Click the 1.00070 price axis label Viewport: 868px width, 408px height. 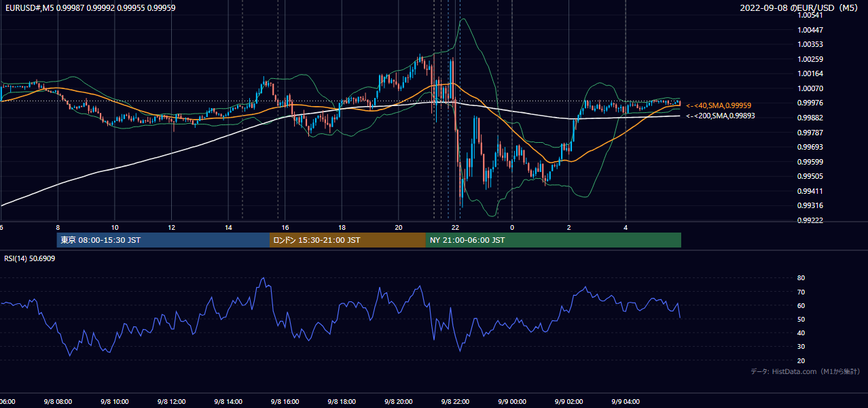(x=811, y=88)
